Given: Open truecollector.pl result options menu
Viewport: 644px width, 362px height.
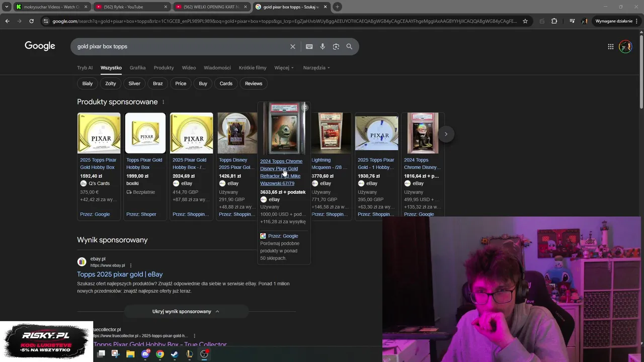Looking at the screenshot, I should pos(194,336).
